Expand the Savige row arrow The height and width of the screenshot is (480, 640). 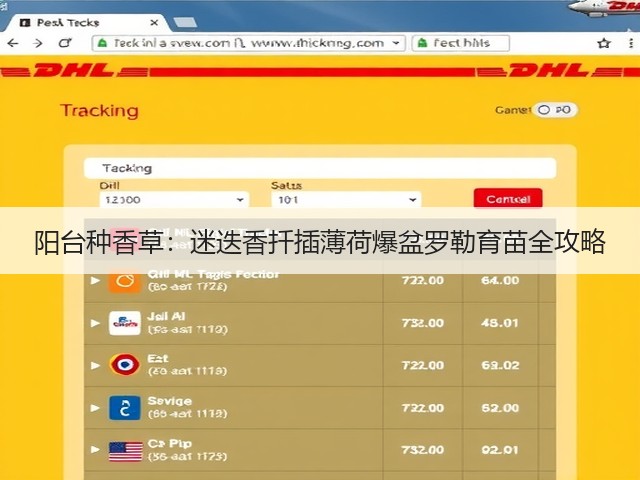click(95, 407)
